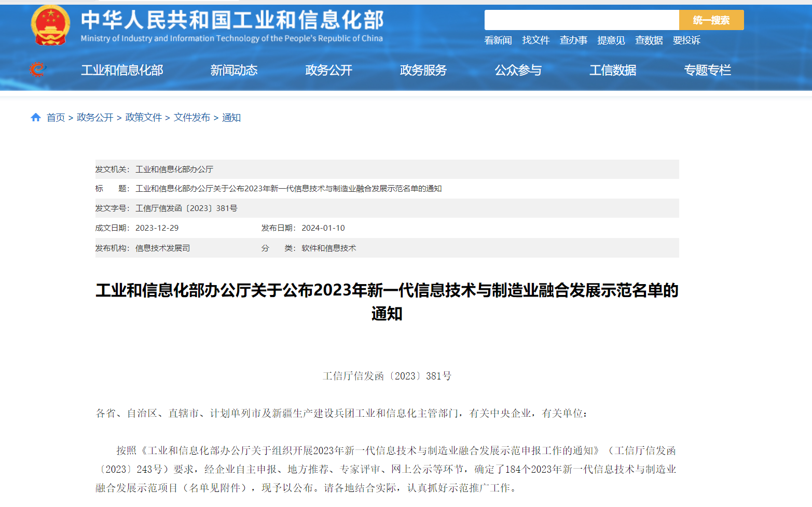Open the 公众参与 menu

point(518,70)
